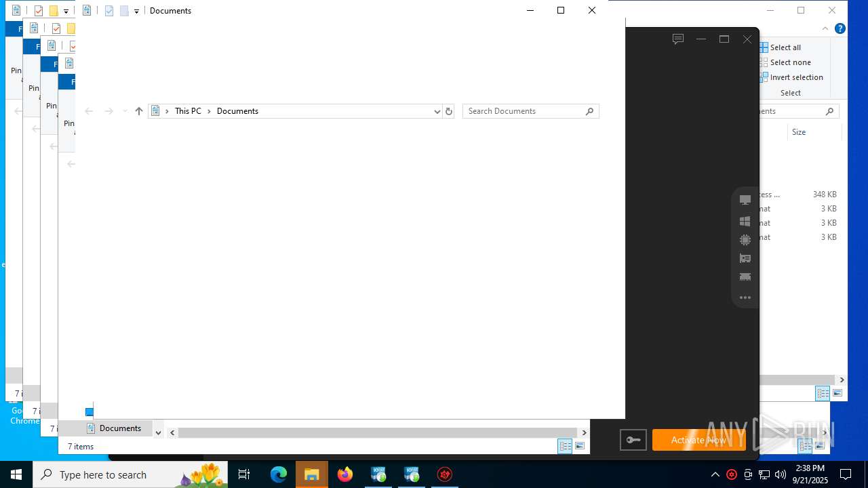The height and width of the screenshot is (488, 868).
Task: Click rear Explorer scrollbar right arrow
Action: (842, 380)
